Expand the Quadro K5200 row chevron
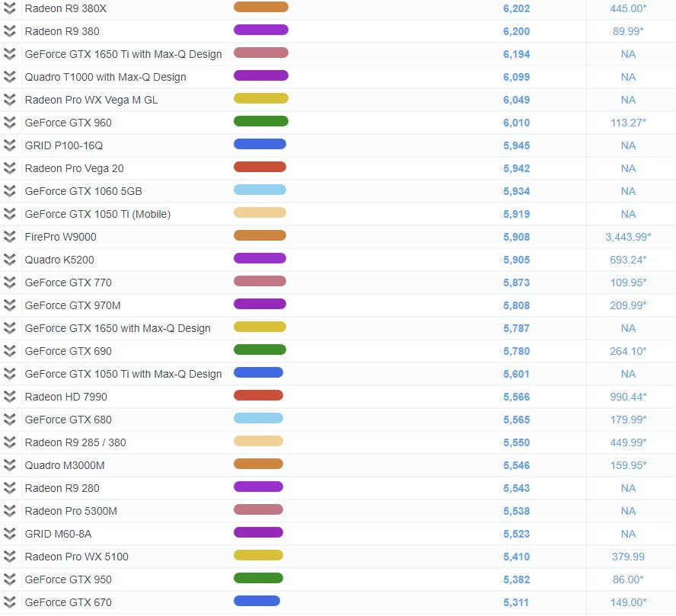 9,260
